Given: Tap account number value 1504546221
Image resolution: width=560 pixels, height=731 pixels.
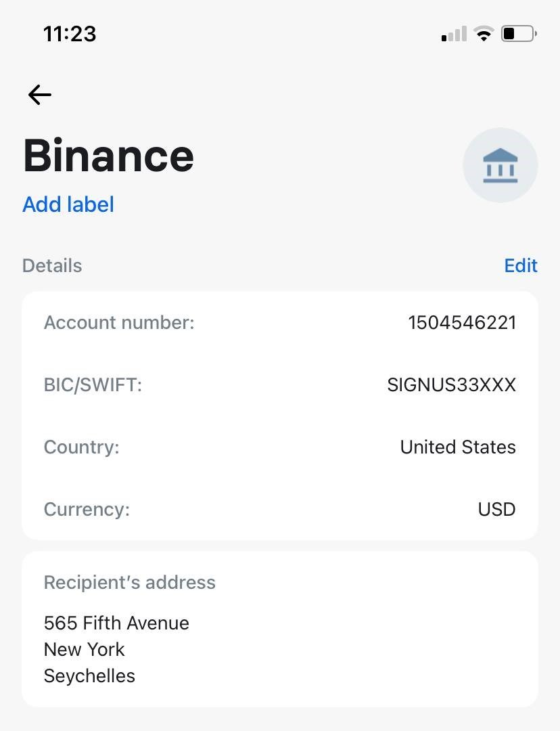Looking at the screenshot, I should click(x=462, y=323).
